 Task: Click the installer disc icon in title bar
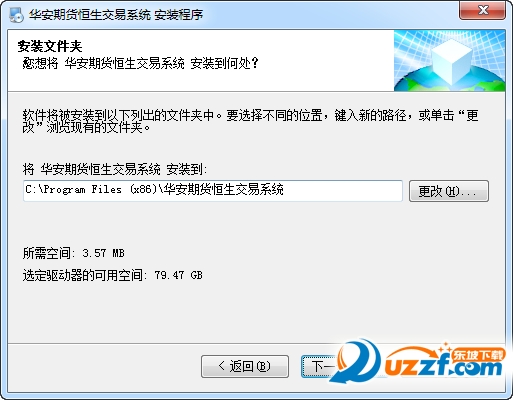(x=16, y=14)
